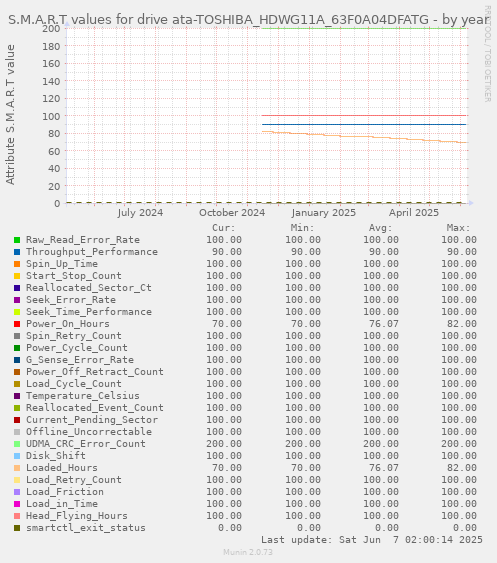Click the Cur: column header

click(x=224, y=228)
